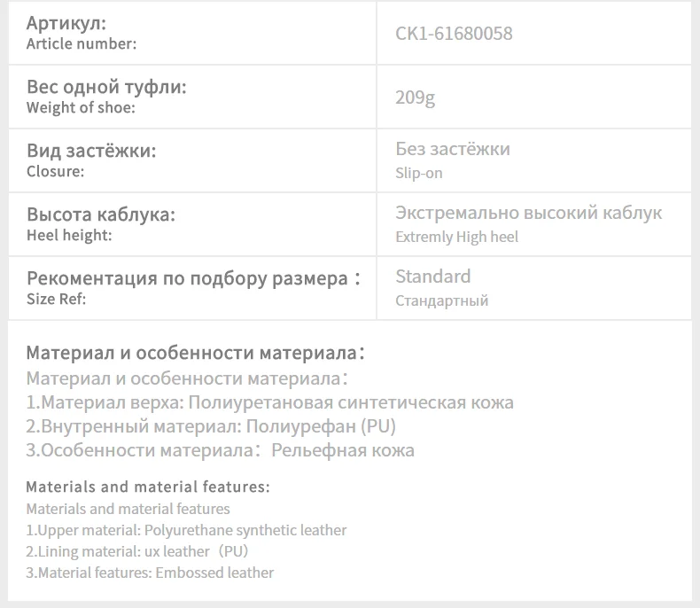Select Extremly High heel text
Viewport: 700px width, 608px height.
[456, 237]
